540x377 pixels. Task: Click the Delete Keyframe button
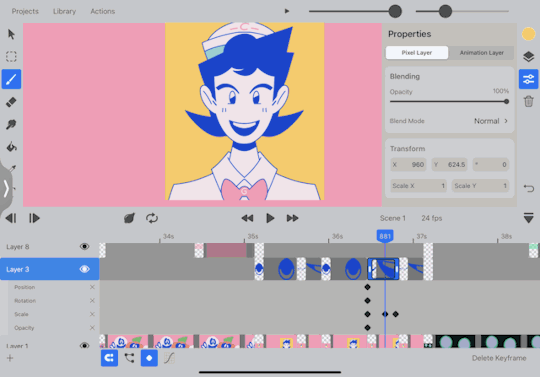coord(499,358)
